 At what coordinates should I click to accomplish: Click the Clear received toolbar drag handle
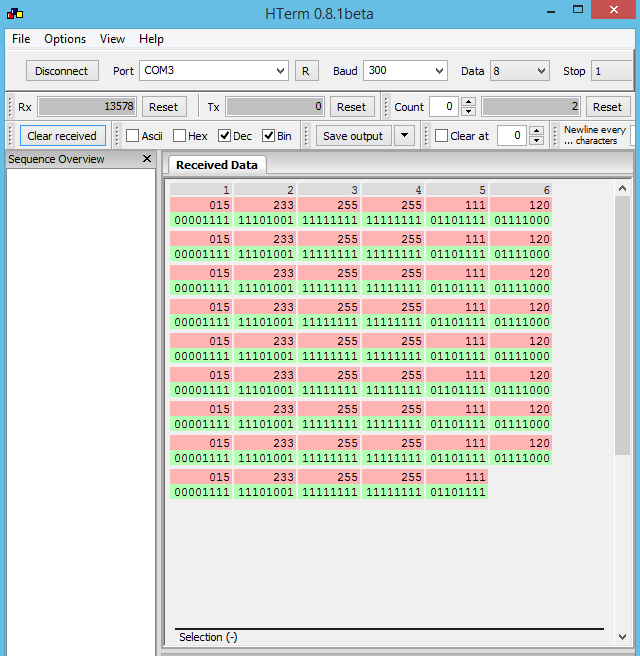pos(10,136)
